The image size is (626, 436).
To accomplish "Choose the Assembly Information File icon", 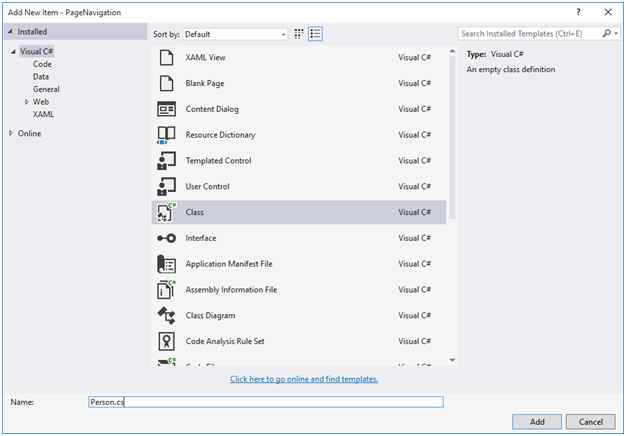I will (166, 290).
